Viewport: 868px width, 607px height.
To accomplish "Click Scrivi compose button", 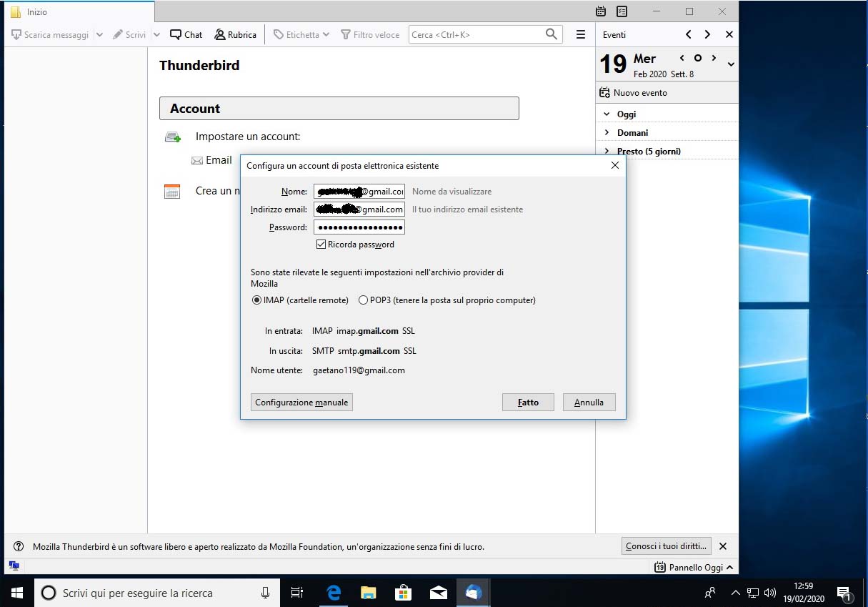I will pyautogui.click(x=129, y=34).
